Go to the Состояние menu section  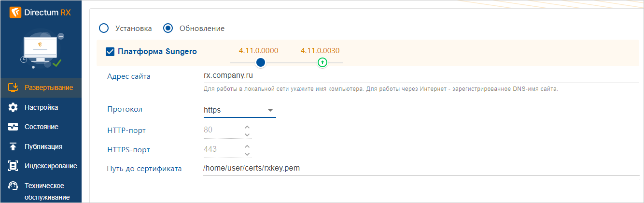pos(41,127)
